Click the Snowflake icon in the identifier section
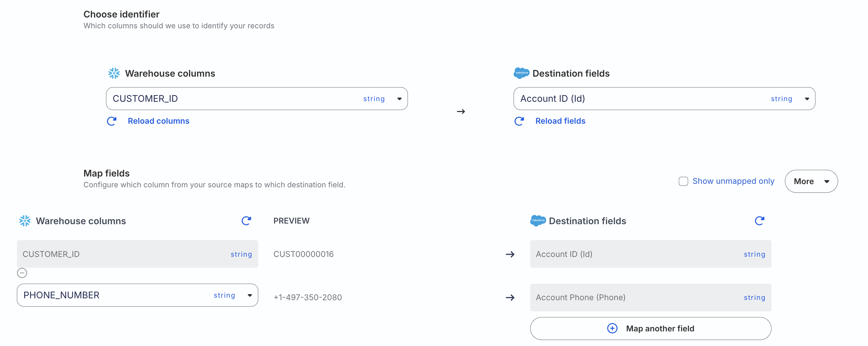Screen dimensions: 868x346 (114, 73)
